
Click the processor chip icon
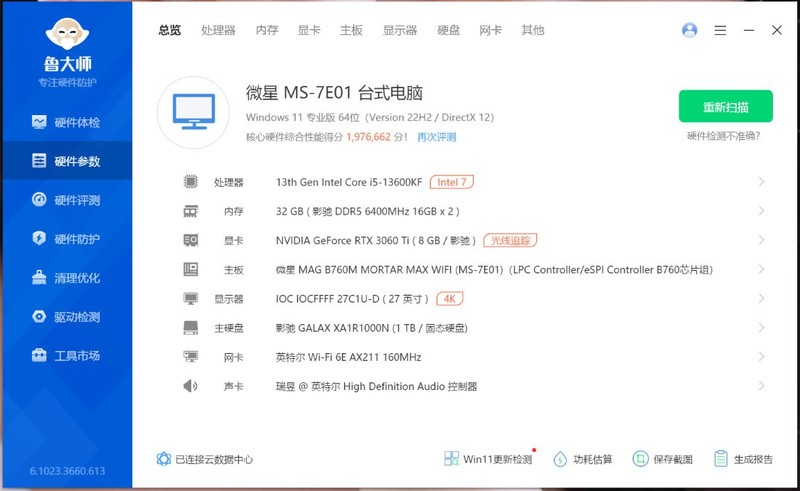(190, 181)
